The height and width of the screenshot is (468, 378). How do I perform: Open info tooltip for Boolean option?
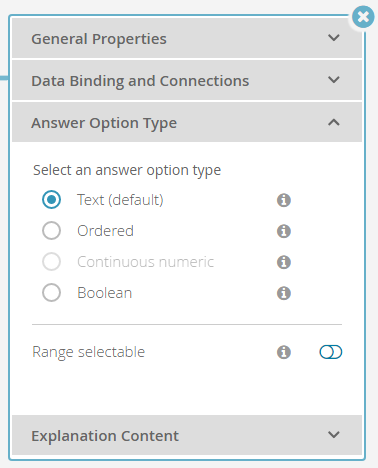284,293
